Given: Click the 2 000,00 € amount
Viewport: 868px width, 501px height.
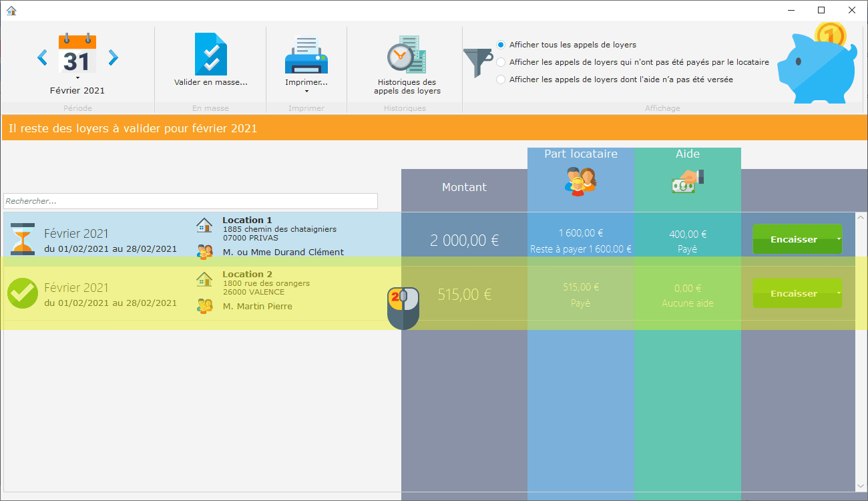Looking at the screenshot, I should (465, 240).
